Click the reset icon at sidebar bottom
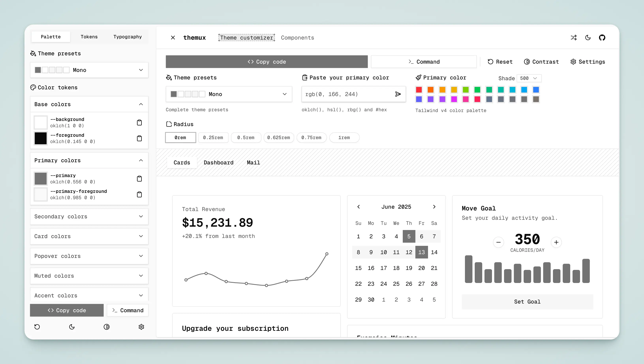 pyautogui.click(x=37, y=327)
